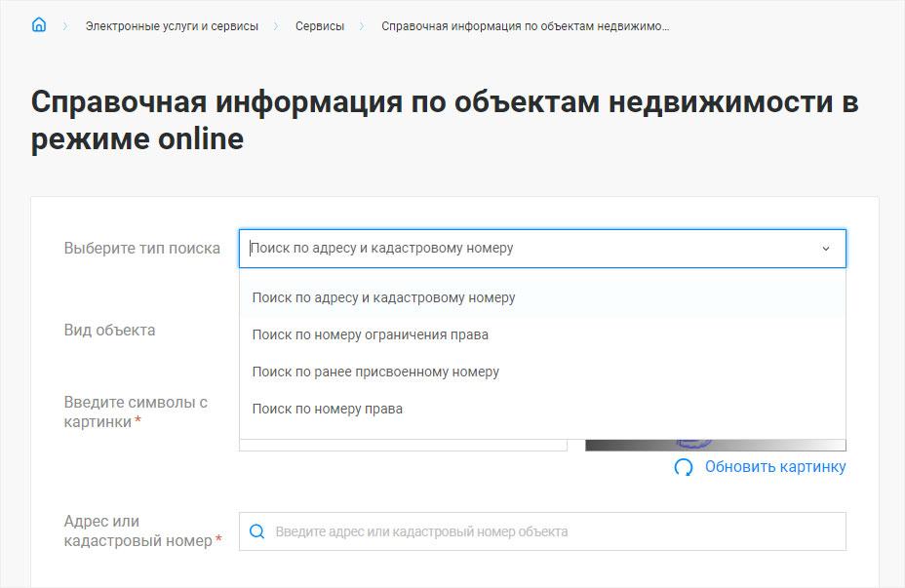
Task: Collapse the list using the dropdown chevron arrow
Action: [825, 249]
